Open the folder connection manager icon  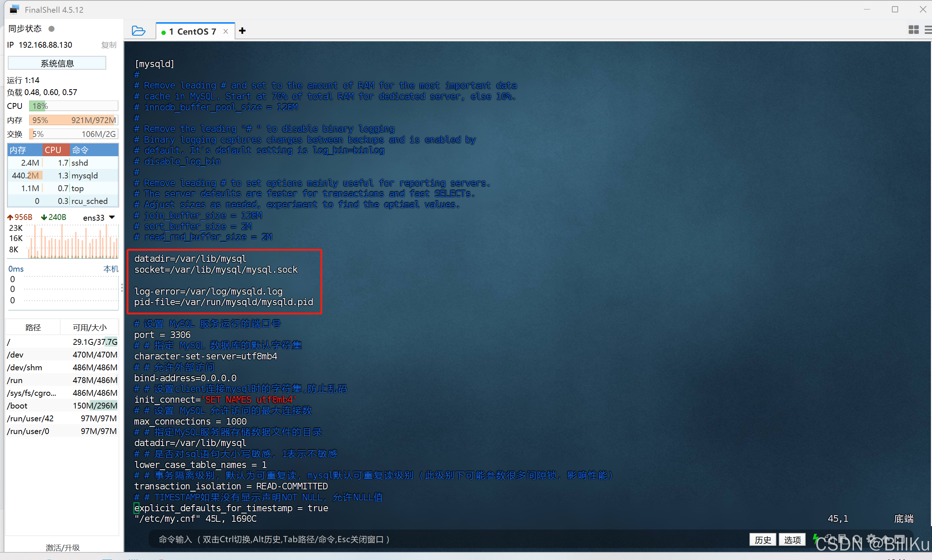coord(138,31)
